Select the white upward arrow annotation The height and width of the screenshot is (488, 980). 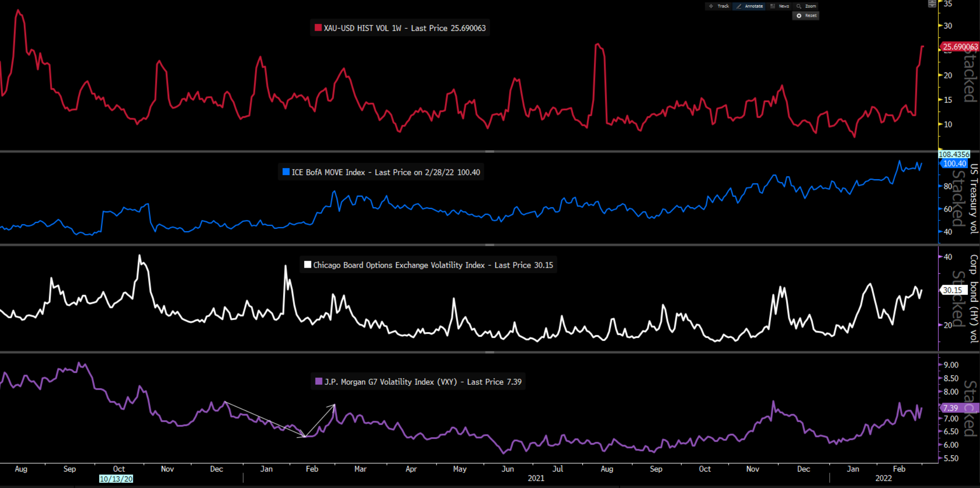321,420
